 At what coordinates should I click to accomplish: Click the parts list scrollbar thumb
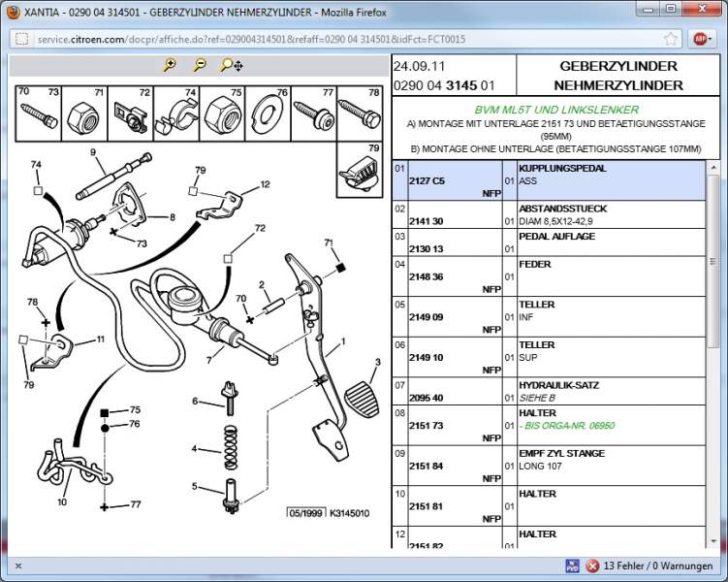[x=712, y=262]
